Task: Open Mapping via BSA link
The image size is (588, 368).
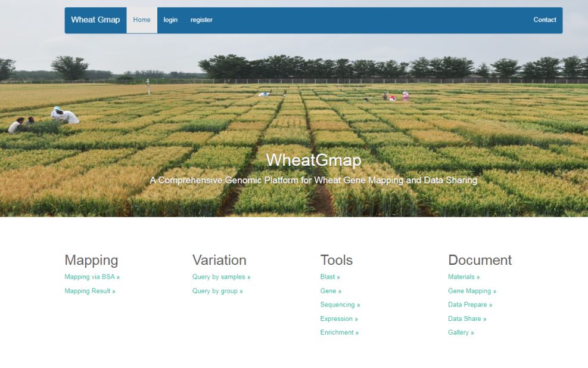Action: click(x=92, y=277)
